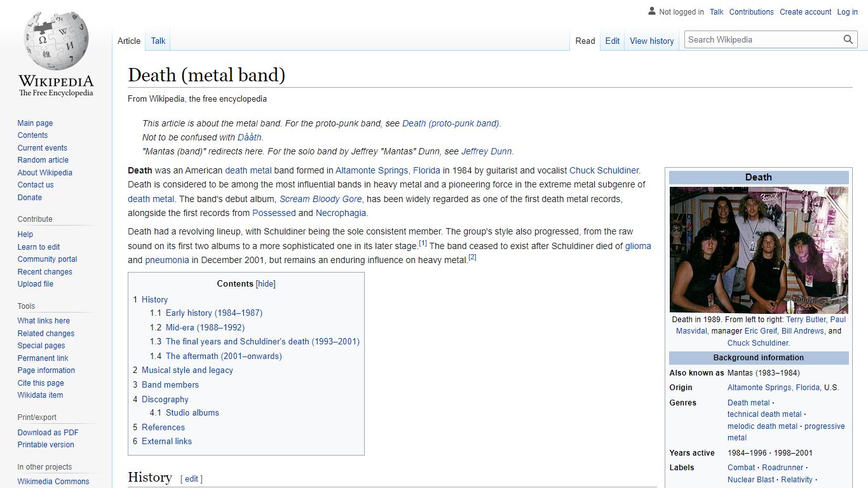Viewport: 868px width, 488px height.
Task: Click the Permanent link tool
Action: click(x=43, y=358)
